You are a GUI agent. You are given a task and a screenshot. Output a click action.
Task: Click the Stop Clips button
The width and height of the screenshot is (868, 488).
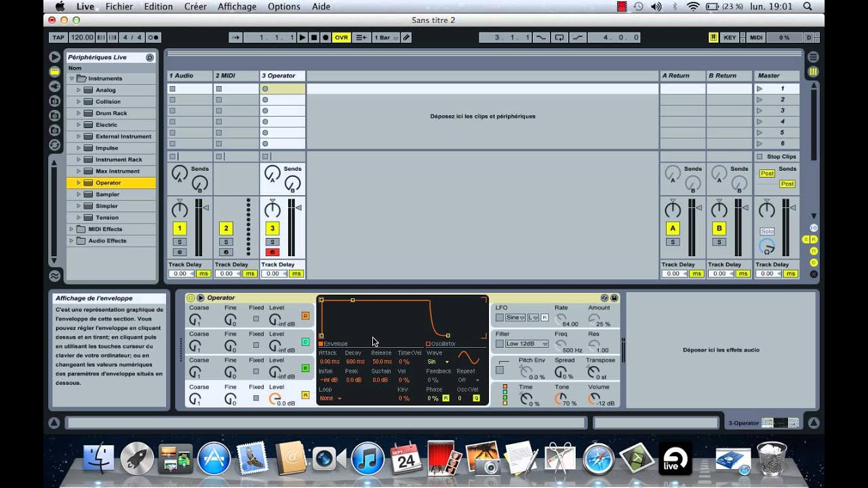776,157
